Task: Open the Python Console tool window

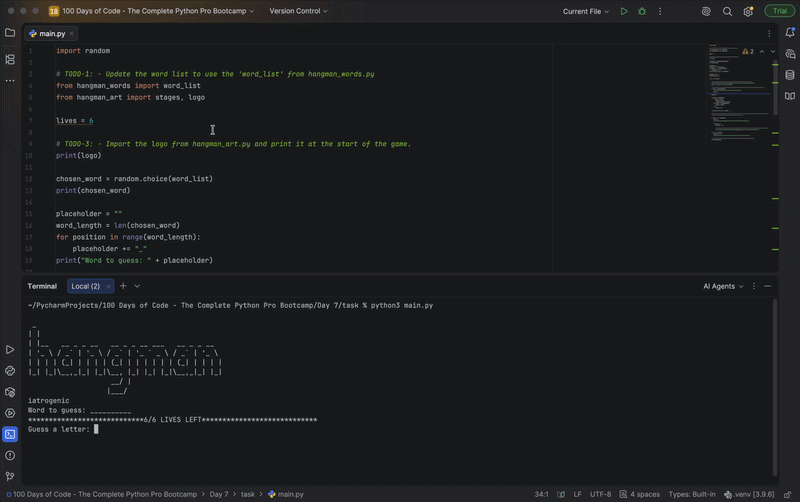Action: (x=10, y=371)
